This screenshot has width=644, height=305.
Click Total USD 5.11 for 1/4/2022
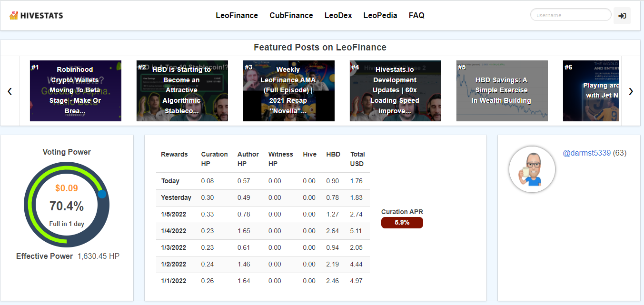click(357, 231)
